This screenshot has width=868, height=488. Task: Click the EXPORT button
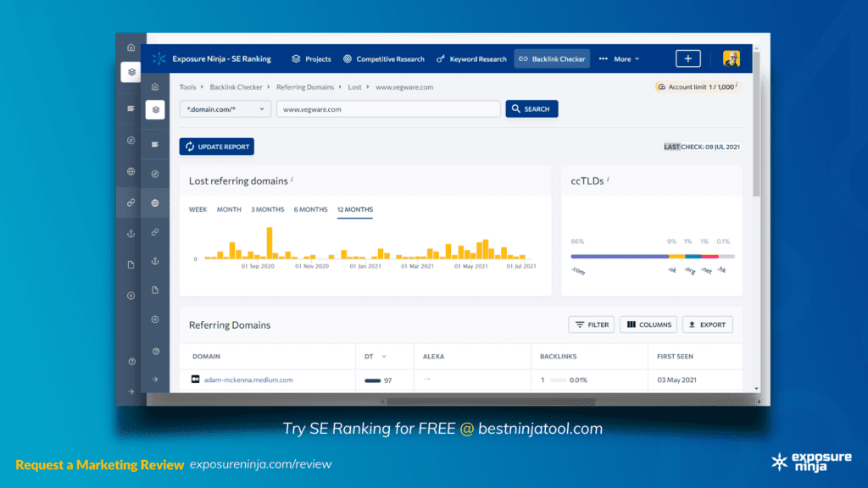tap(708, 324)
